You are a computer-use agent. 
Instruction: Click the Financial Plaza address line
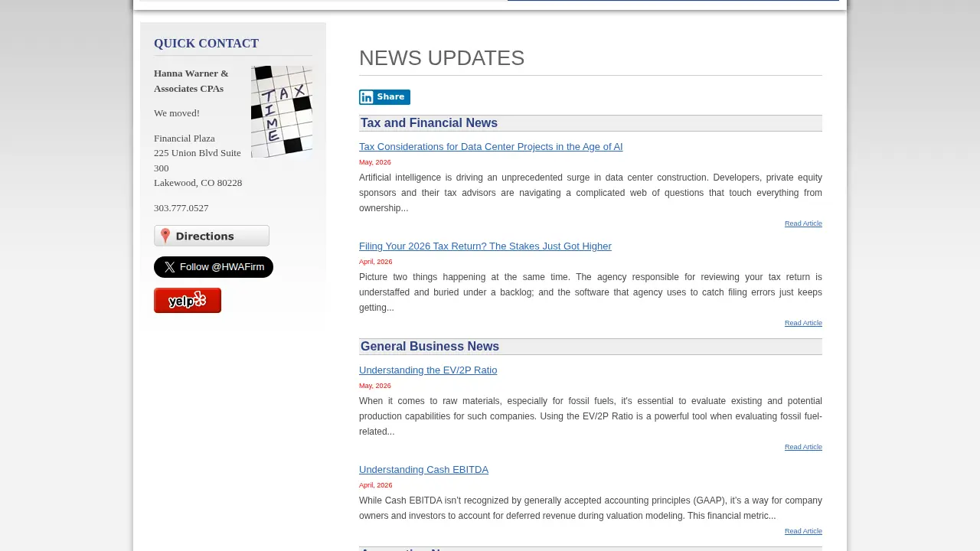pyautogui.click(x=185, y=139)
